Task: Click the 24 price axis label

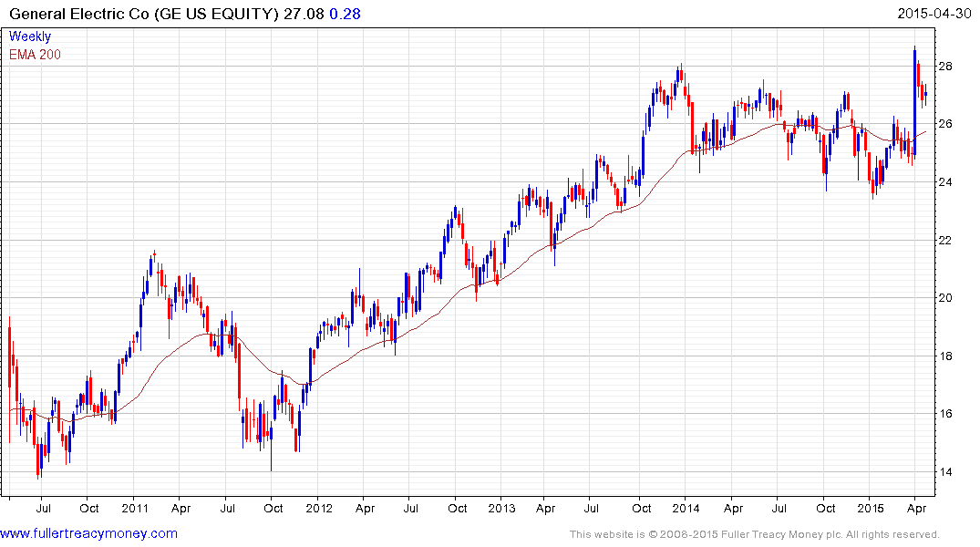Action: (945, 182)
